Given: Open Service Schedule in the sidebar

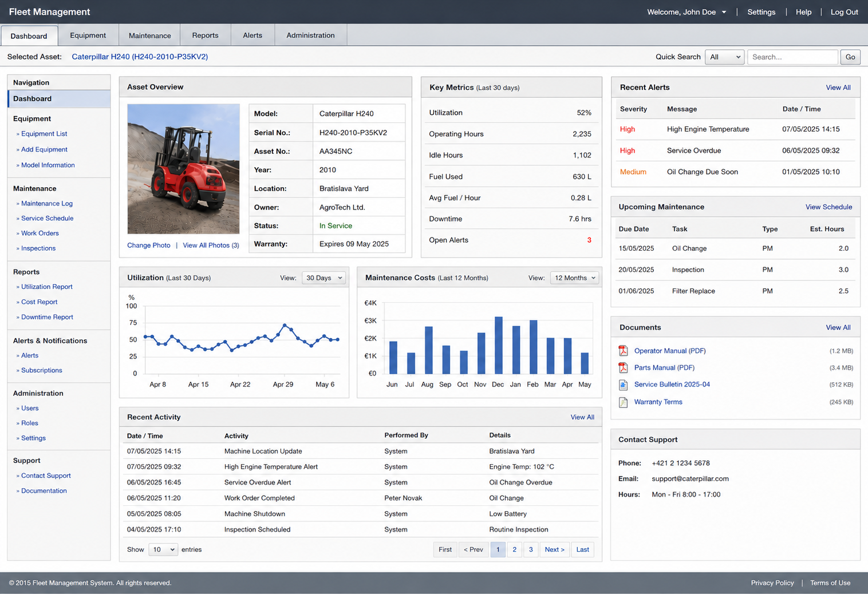Looking at the screenshot, I should 48,218.
